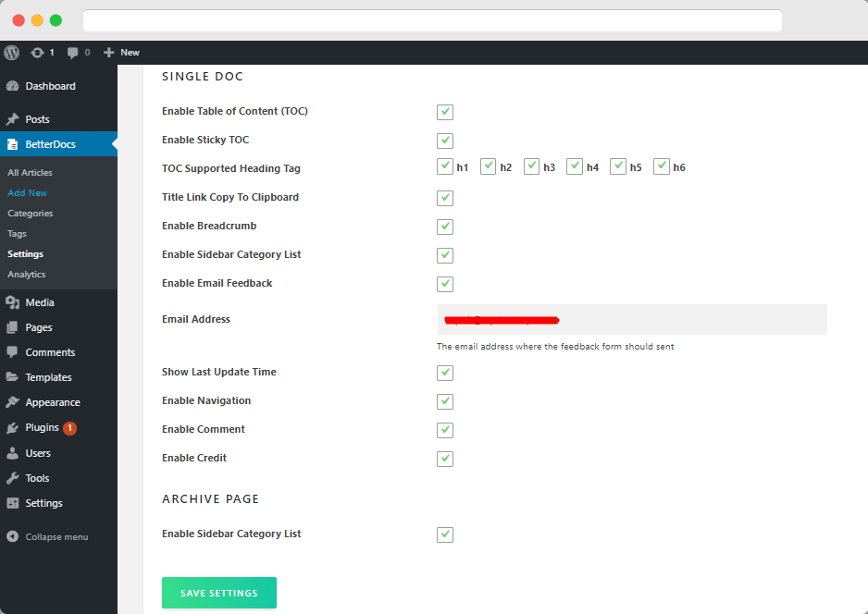868x614 pixels.
Task: Click the Save Settings button
Action: 219,593
